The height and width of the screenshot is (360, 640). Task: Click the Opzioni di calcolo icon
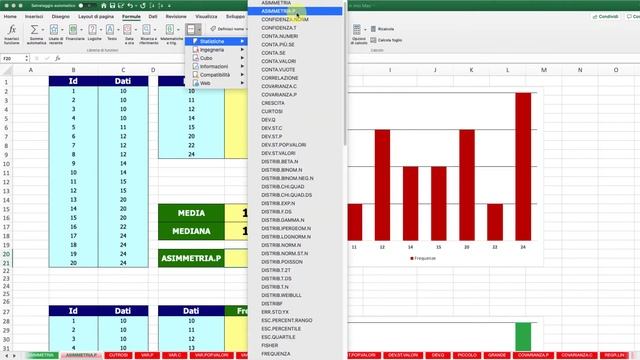pos(357,29)
